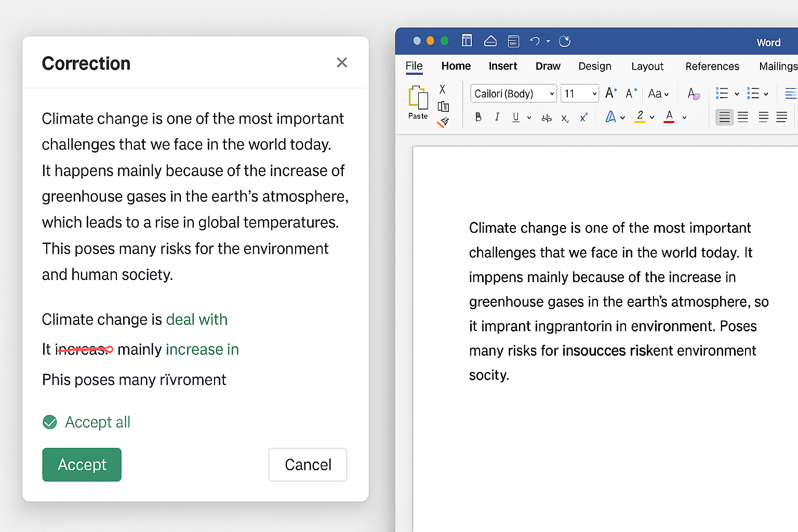This screenshot has width=798, height=532.
Task: Toggle Underline formatting
Action: click(516, 117)
